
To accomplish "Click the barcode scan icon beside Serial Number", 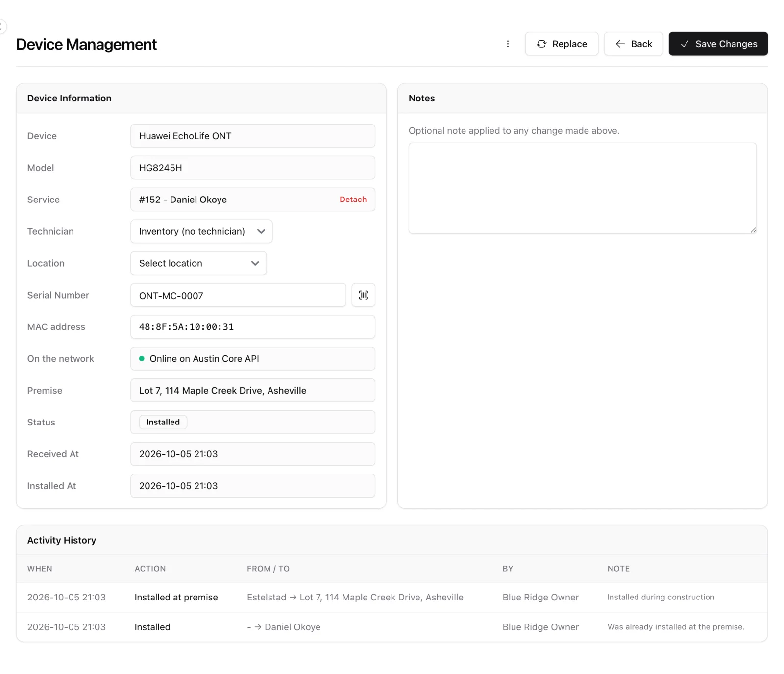I will click(x=363, y=295).
